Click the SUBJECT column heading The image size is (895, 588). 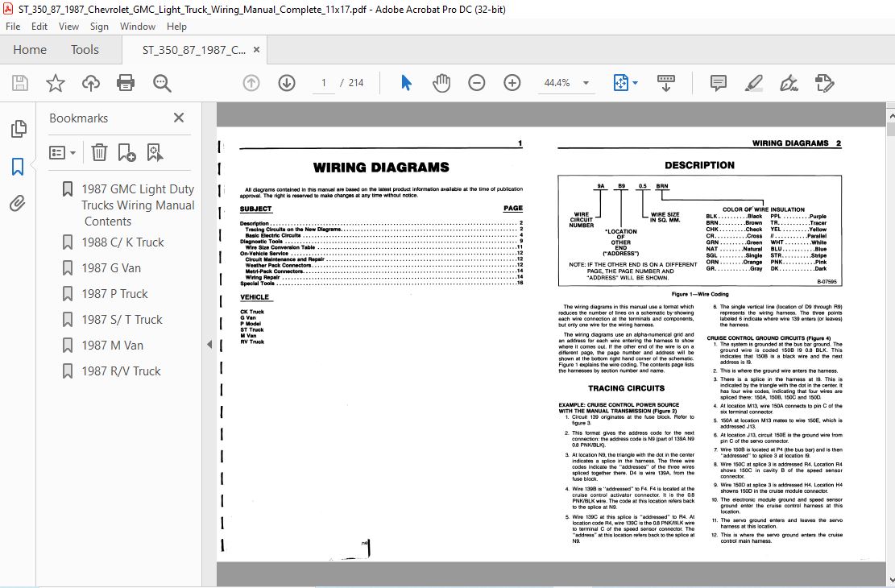tap(255, 209)
